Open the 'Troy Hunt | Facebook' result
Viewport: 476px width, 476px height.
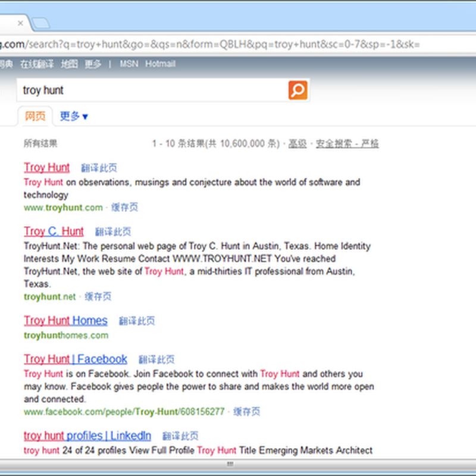pyautogui.click(x=76, y=359)
